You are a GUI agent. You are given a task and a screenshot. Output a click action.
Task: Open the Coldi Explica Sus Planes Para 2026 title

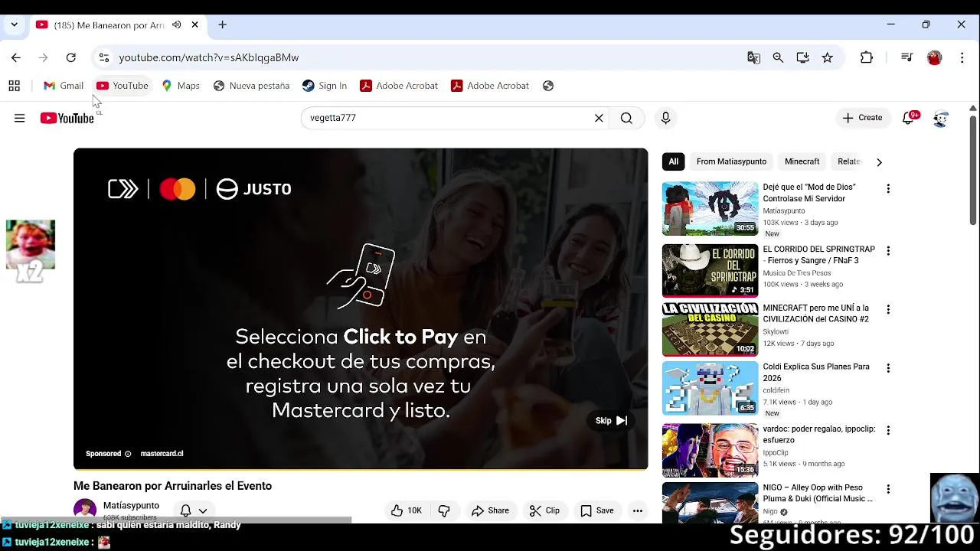point(816,373)
